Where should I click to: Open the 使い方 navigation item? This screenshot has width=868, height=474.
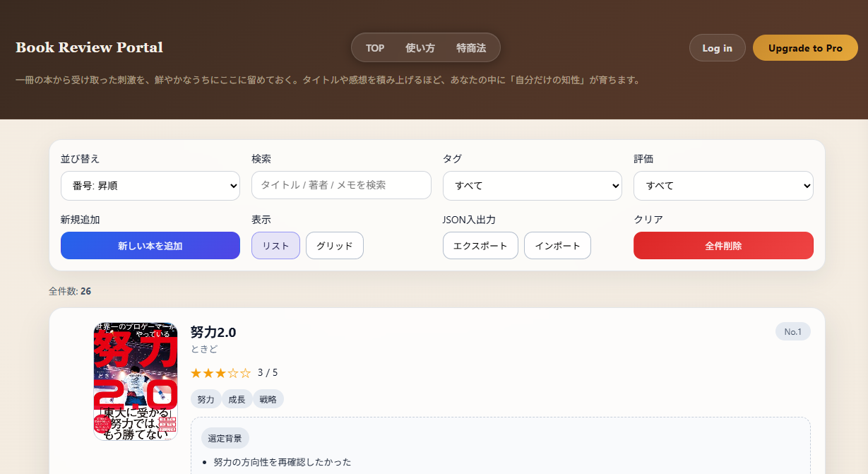(x=420, y=48)
